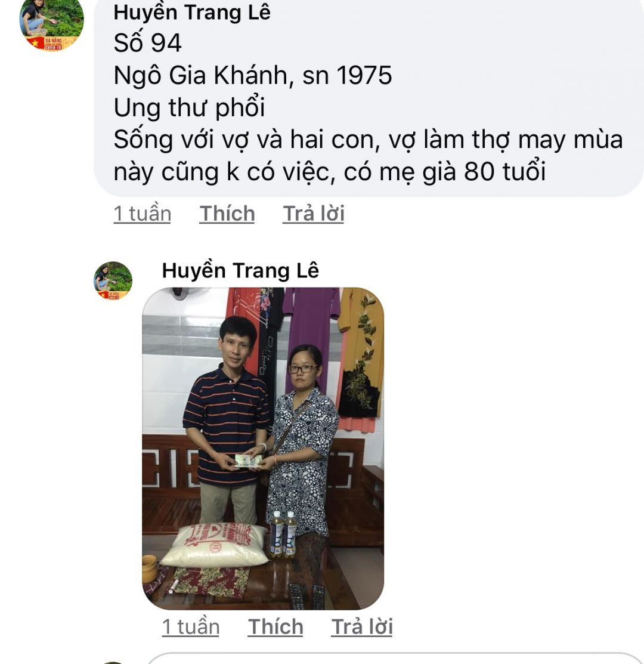This screenshot has width=644, height=664.
Task: Like the photo comment with Thích
Action: (275, 627)
